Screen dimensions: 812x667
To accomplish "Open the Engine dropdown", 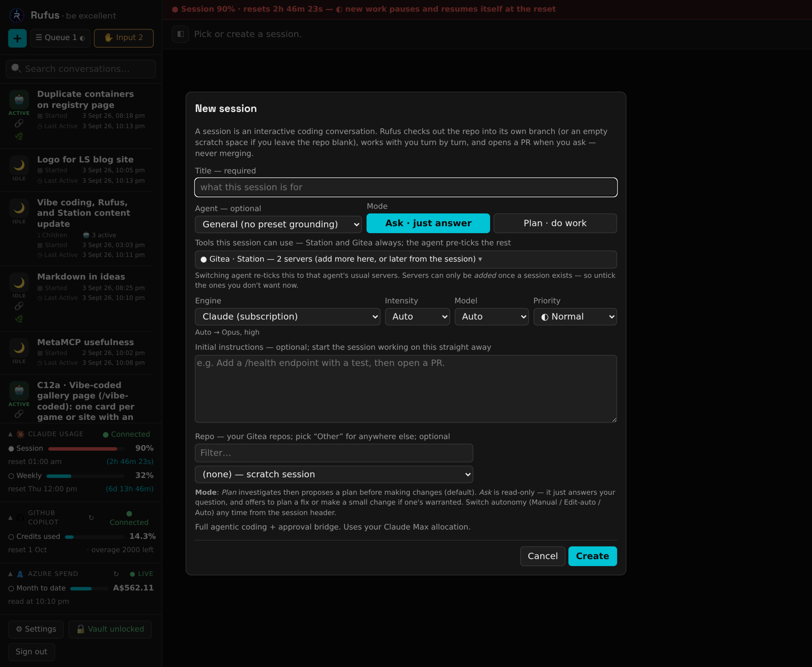I will coord(287,317).
